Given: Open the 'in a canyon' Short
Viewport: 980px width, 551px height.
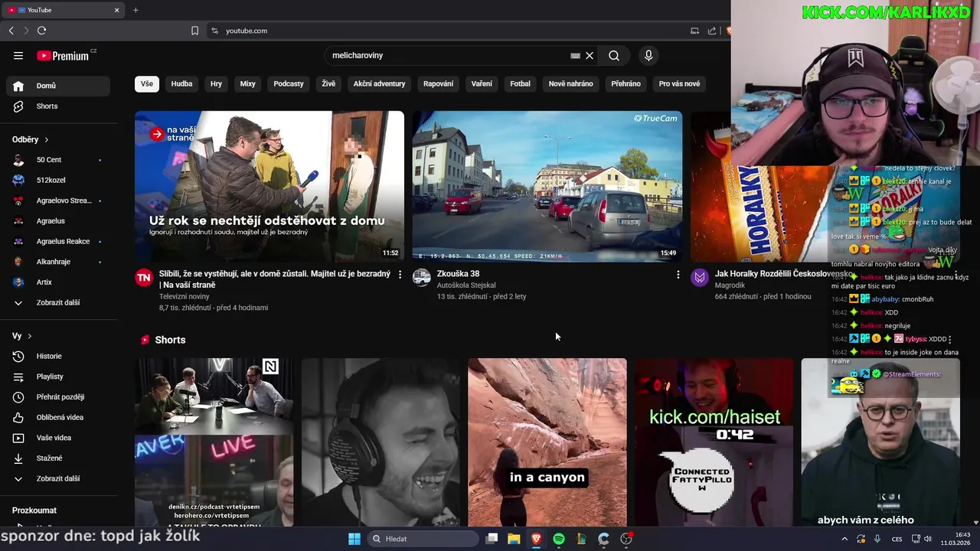Looking at the screenshot, I should [547, 442].
